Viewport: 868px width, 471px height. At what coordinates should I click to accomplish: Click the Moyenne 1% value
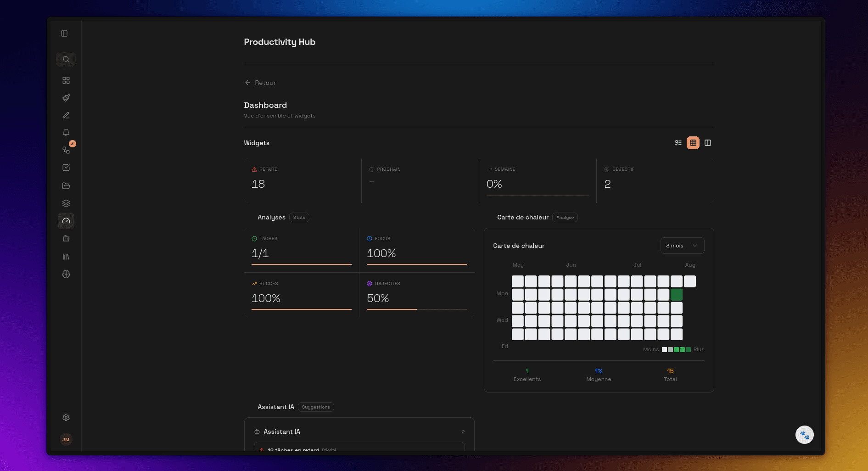point(599,371)
